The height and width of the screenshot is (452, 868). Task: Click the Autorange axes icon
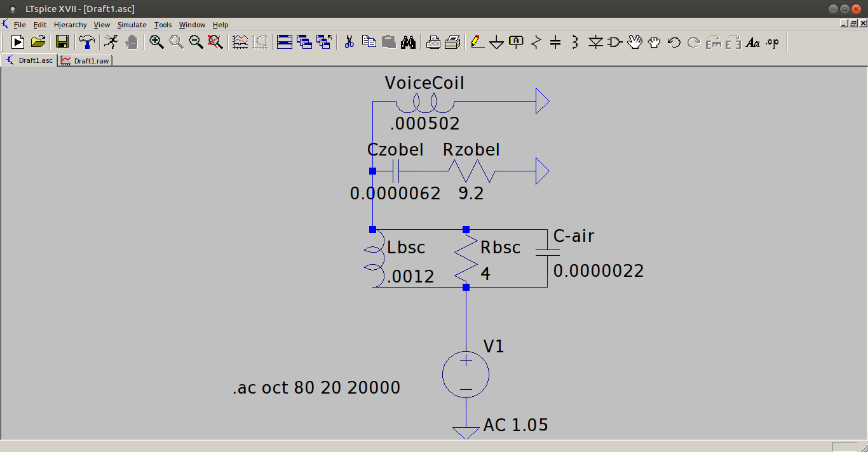pos(260,42)
